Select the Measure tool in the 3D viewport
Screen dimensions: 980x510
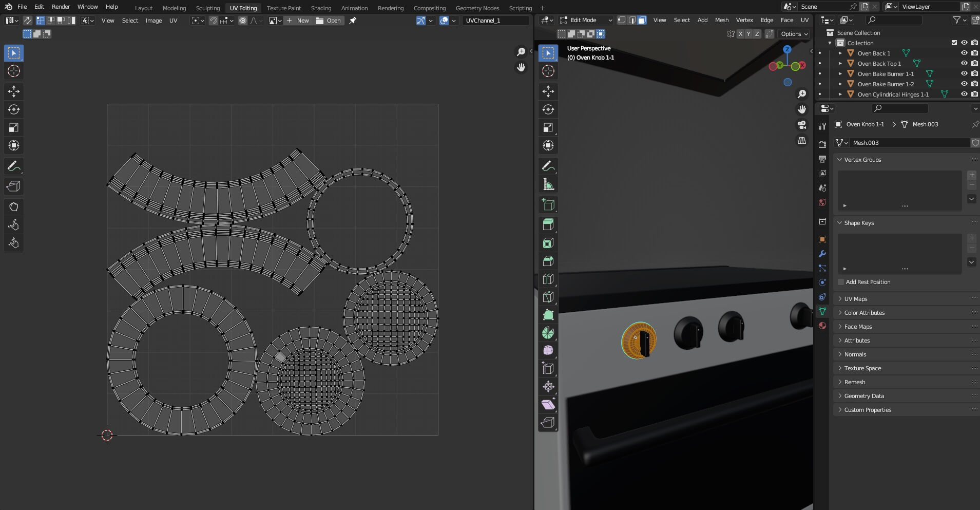[548, 184]
